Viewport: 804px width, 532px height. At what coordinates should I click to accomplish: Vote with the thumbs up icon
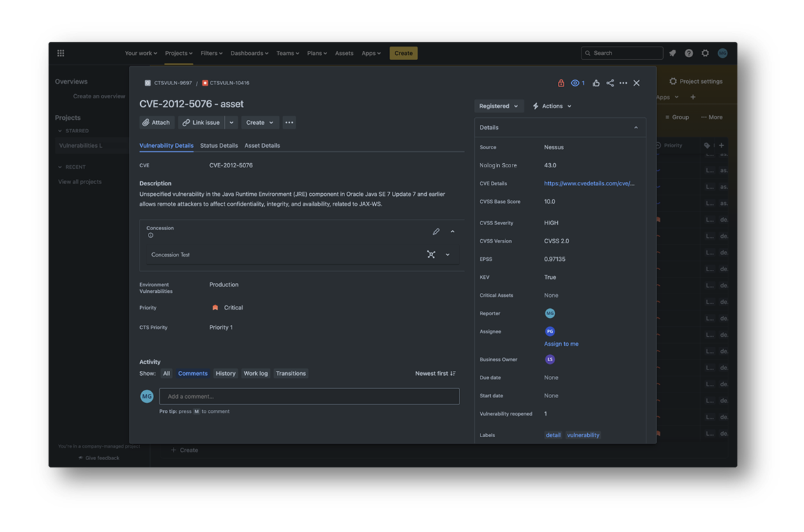596,83
